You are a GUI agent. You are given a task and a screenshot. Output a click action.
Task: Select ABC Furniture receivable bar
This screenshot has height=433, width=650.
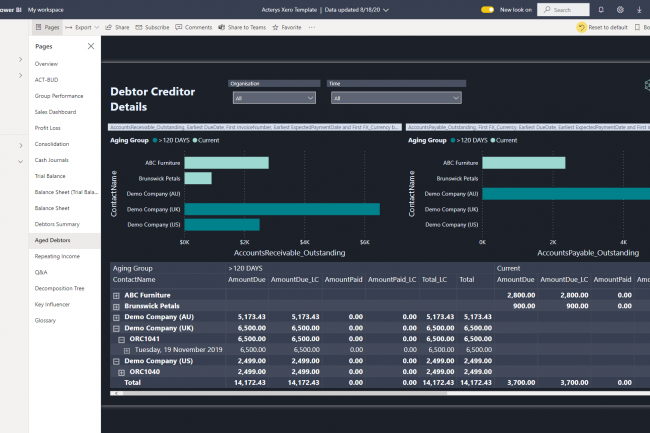pos(226,163)
